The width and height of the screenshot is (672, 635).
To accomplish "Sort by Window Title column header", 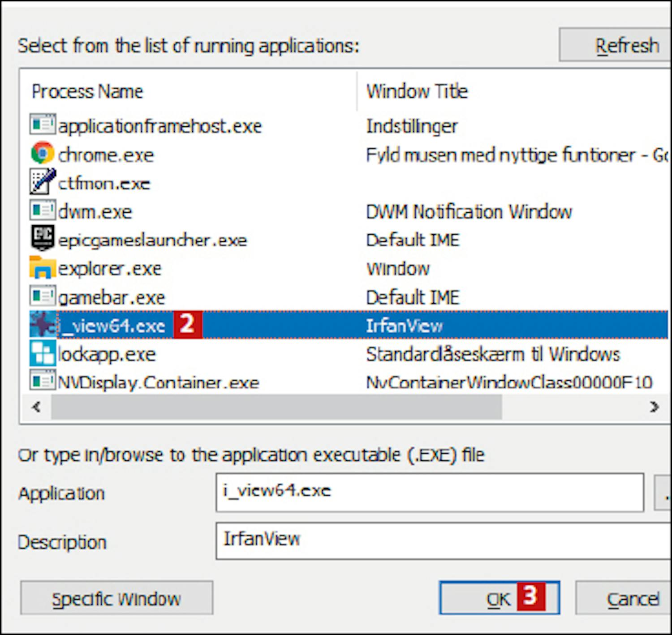I will click(417, 92).
